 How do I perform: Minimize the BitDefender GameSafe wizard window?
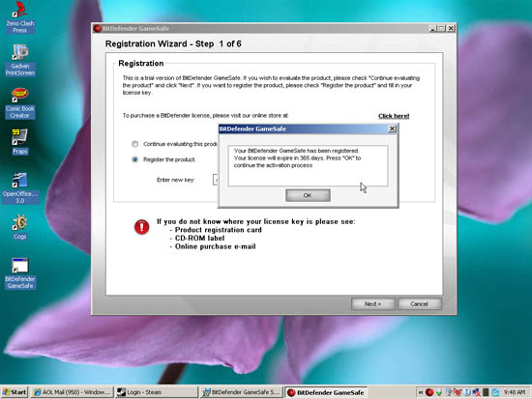coord(432,28)
